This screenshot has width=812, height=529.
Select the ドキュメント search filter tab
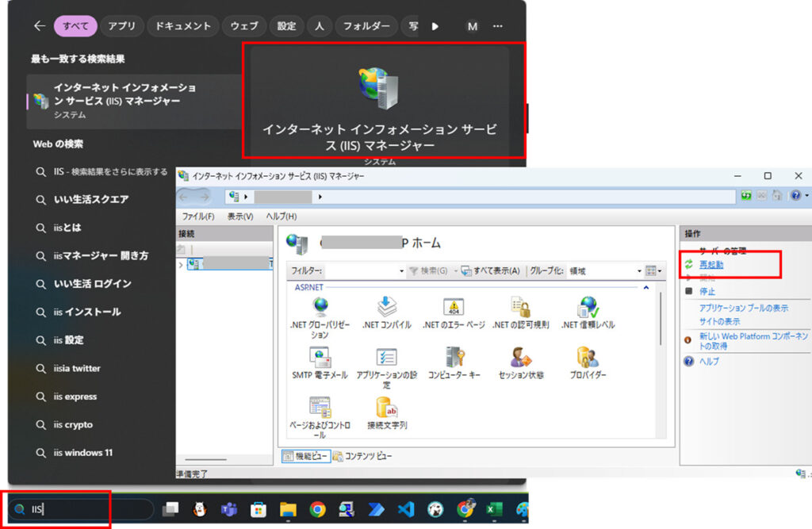(183, 26)
